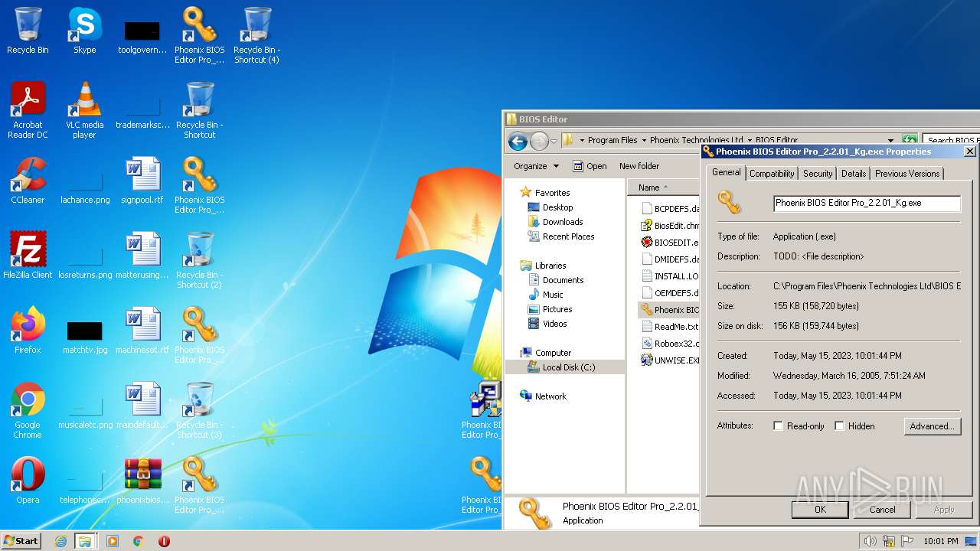Screen dimensions: 980x551
Task: Open machineset.rtf document on desktop
Action: pyautogui.click(x=142, y=331)
